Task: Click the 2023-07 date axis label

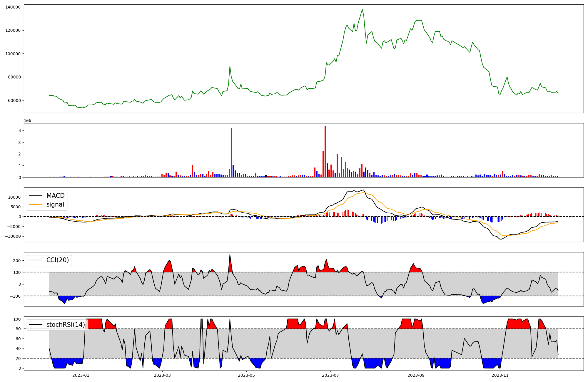Action: click(x=330, y=375)
